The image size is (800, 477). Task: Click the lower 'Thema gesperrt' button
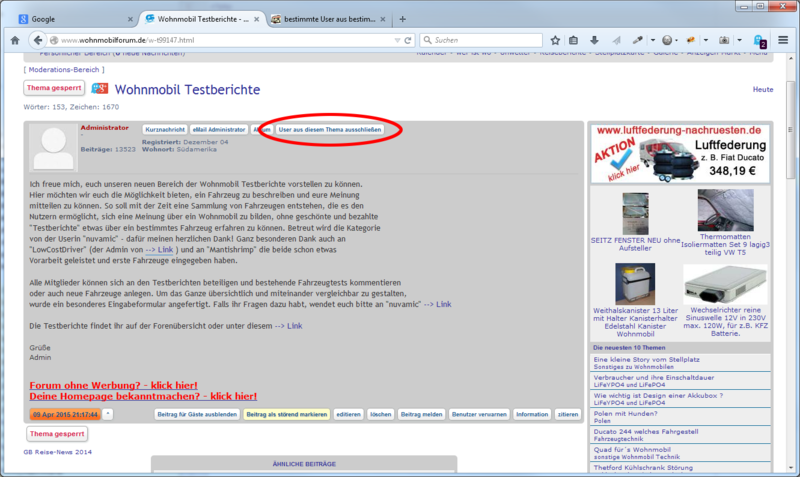coord(57,434)
